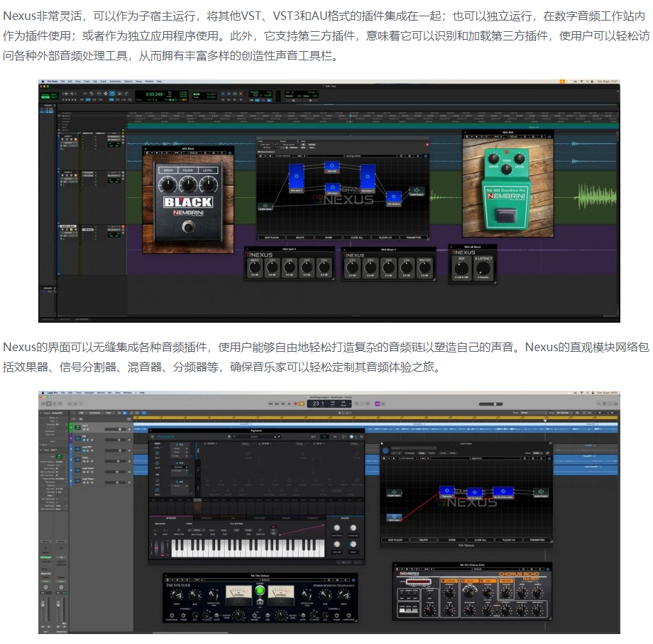Select the Pigments node in Logic Nexus graph
The width and height of the screenshot is (653, 644).
coord(447,492)
